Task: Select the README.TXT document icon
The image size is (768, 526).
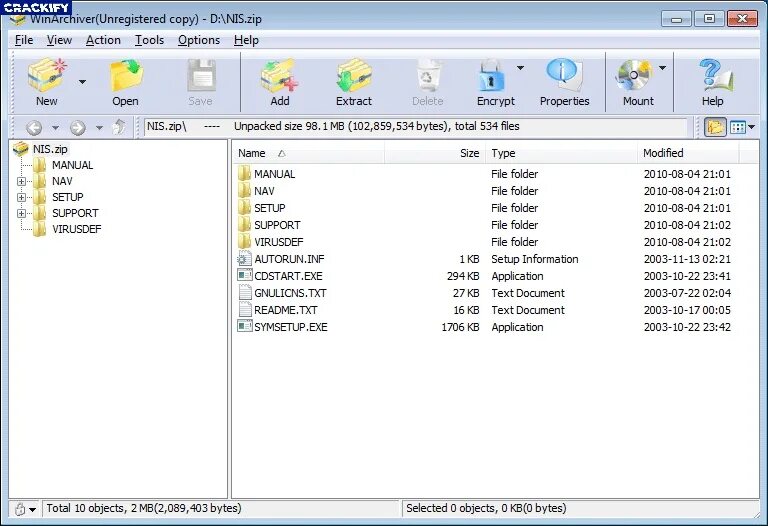Action: pos(244,310)
